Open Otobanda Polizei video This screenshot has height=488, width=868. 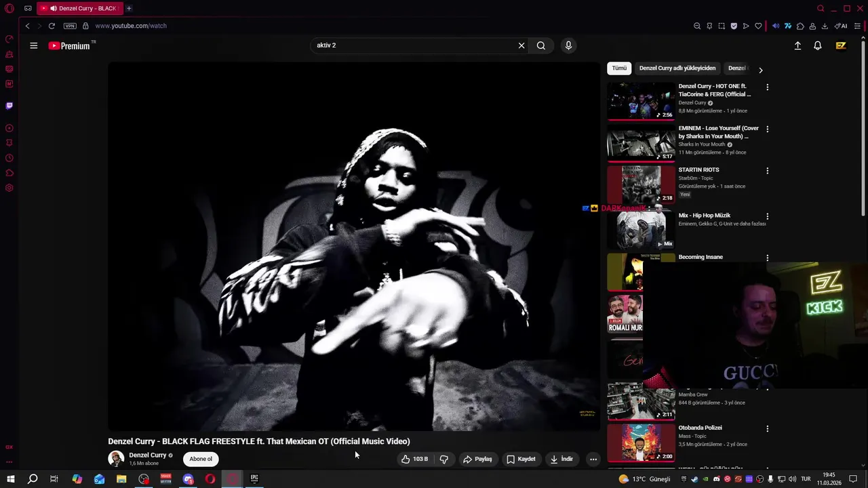click(700, 428)
